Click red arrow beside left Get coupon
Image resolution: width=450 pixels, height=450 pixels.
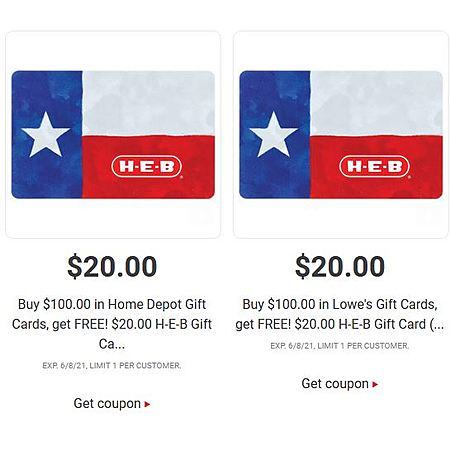(147, 404)
